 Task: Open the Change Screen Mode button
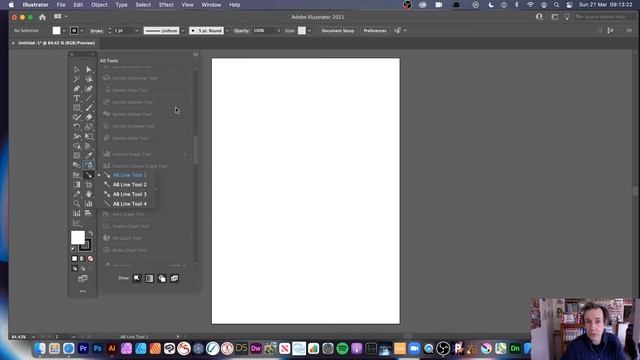coord(83,279)
